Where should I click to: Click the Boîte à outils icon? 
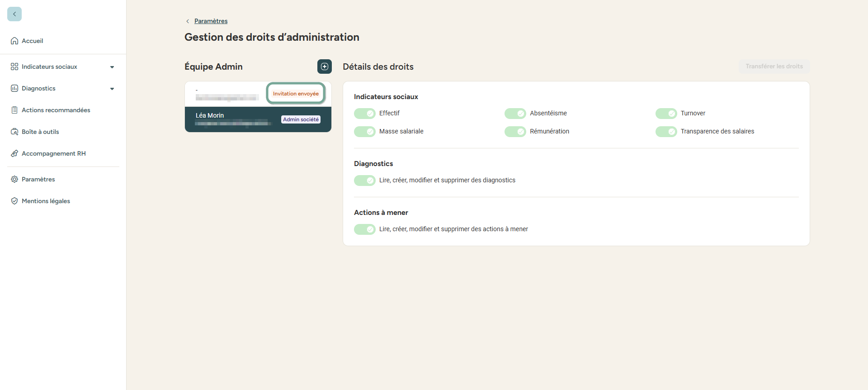pyautogui.click(x=14, y=132)
